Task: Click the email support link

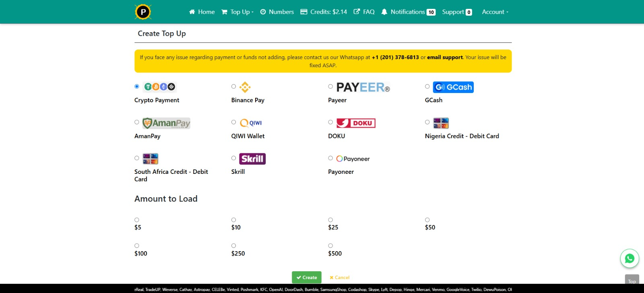Action: coord(445,57)
